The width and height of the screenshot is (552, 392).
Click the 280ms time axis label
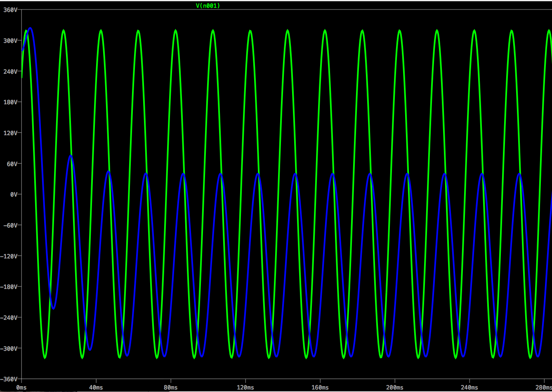(x=543, y=387)
